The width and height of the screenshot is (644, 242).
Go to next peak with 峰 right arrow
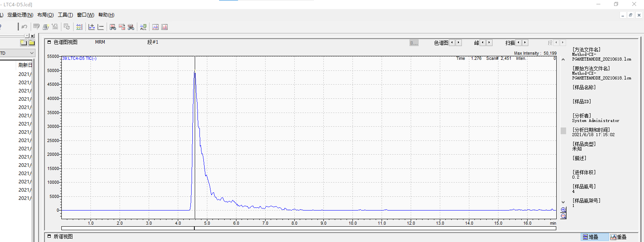489,42
